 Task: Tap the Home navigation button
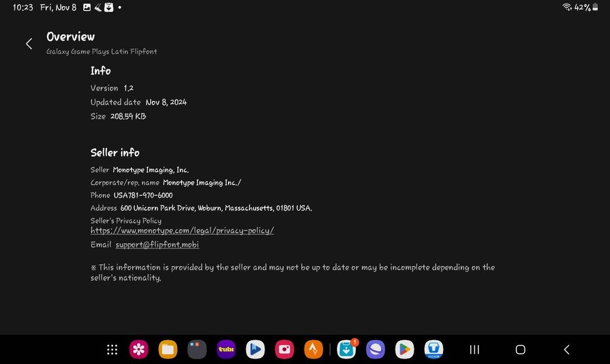tap(521, 349)
